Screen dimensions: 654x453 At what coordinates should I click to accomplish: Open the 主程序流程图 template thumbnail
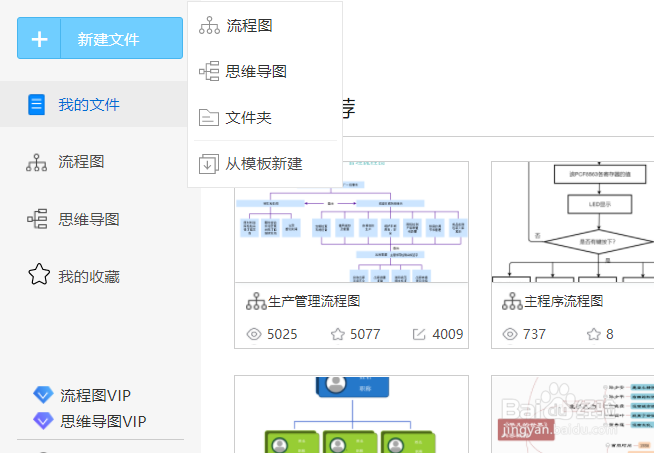coord(573,222)
